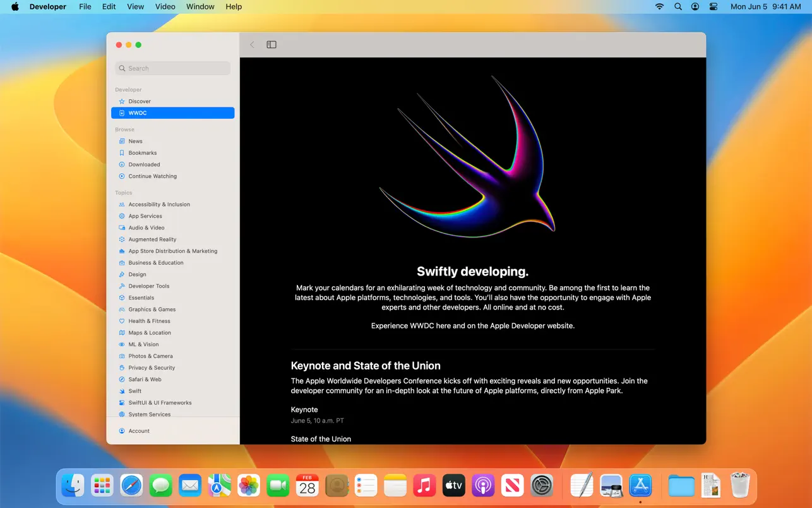Click the Design paintbrush icon
Screen dimensions: 812x508
click(122, 274)
